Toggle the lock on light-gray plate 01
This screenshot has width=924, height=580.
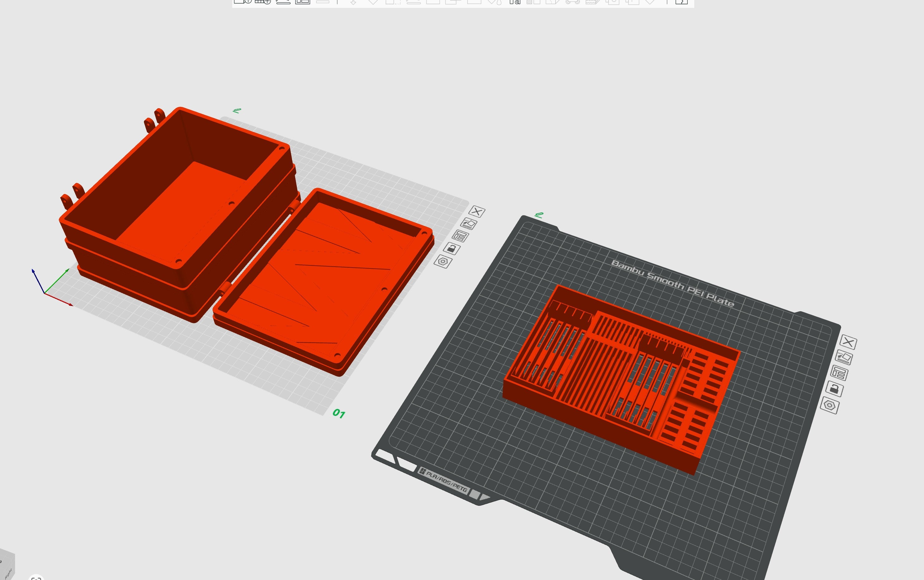point(452,249)
